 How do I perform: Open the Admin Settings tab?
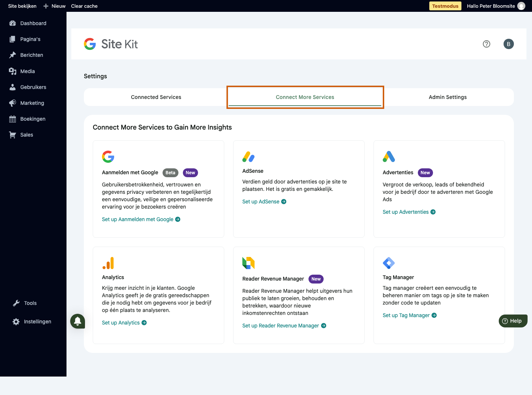tap(448, 97)
